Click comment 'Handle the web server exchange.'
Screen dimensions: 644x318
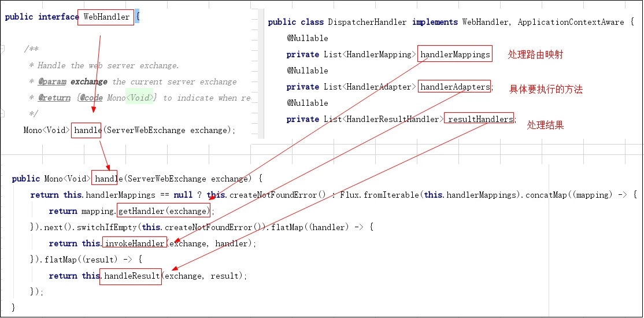(x=108, y=66)
